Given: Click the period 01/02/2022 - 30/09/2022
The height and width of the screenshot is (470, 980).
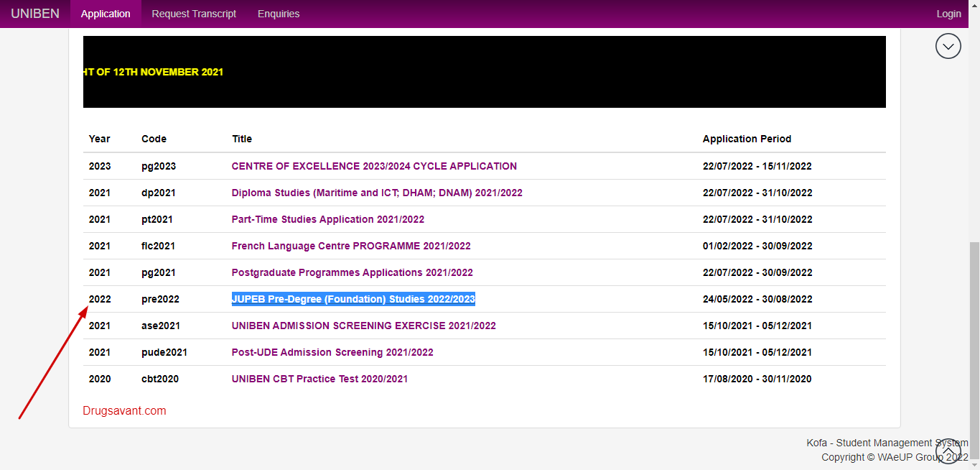Looking at the screenshot, I should coord(757,246).
